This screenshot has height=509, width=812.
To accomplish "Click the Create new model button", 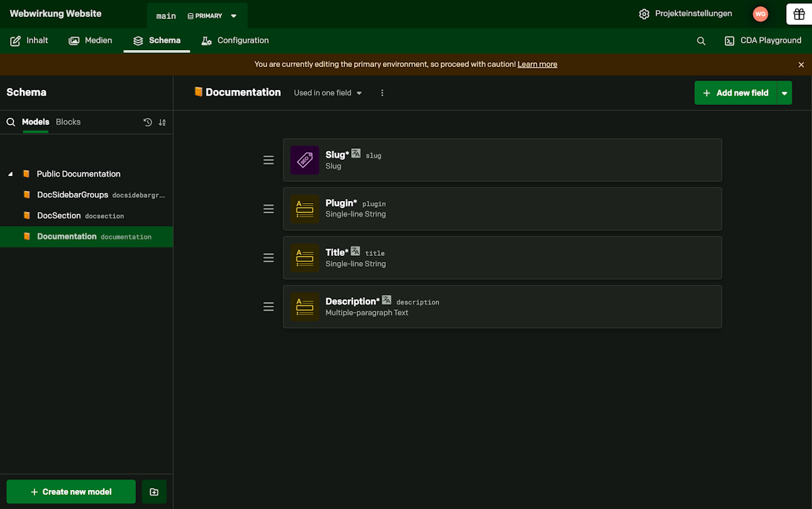I will [71, 492].
